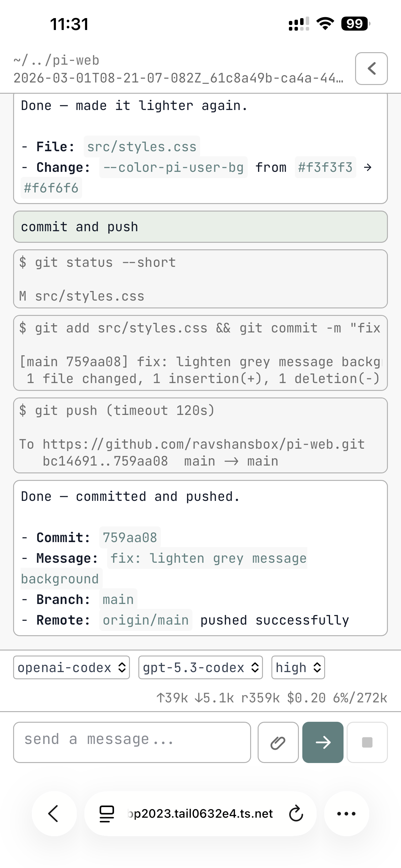
Task: Tap the session path ~/../pi-web
Action: pyautogui.click(x=56, y=60)
